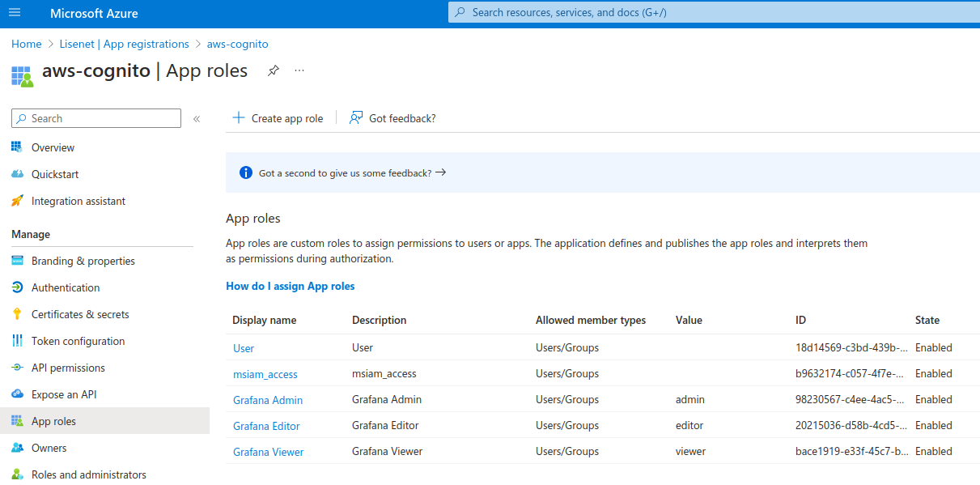Click the Expose an API cloud icon
The image size is (980, 485).
(x=17, y=394)
